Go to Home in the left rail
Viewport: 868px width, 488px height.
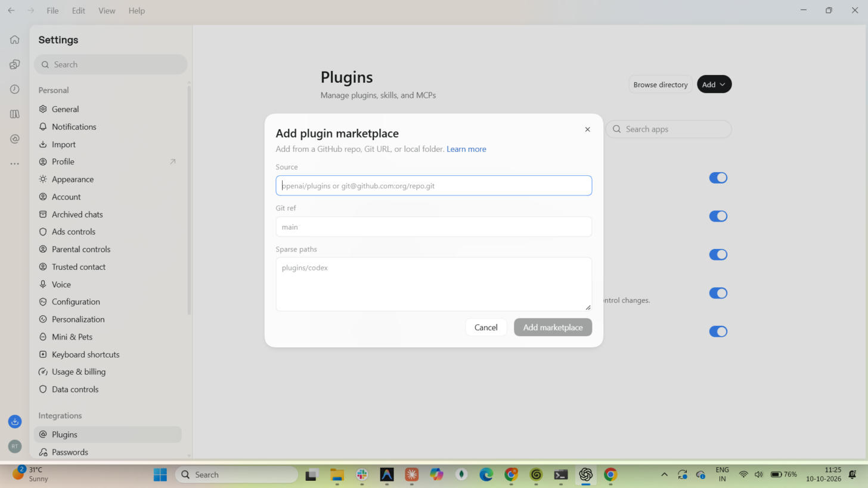tap(14, 40)
